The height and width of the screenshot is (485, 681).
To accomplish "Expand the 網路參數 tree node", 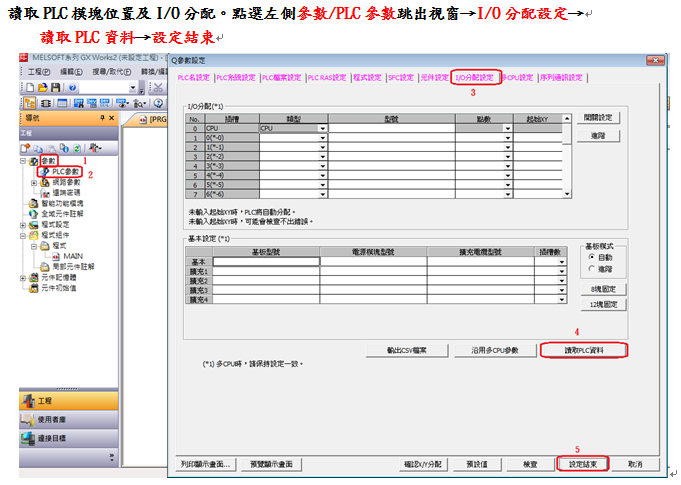I will click(x=33, y=183).
